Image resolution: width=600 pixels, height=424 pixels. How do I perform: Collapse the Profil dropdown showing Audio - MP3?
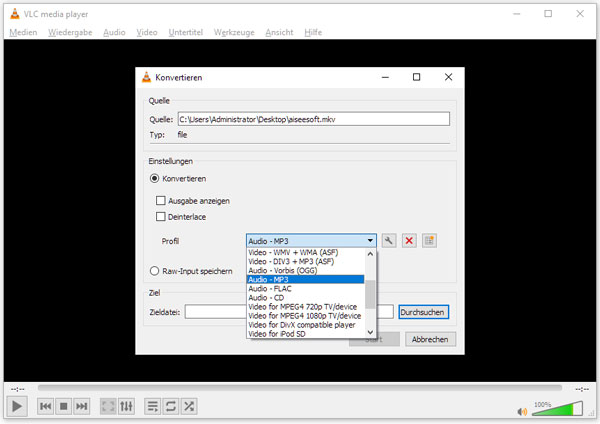click(x=311, y=241)
